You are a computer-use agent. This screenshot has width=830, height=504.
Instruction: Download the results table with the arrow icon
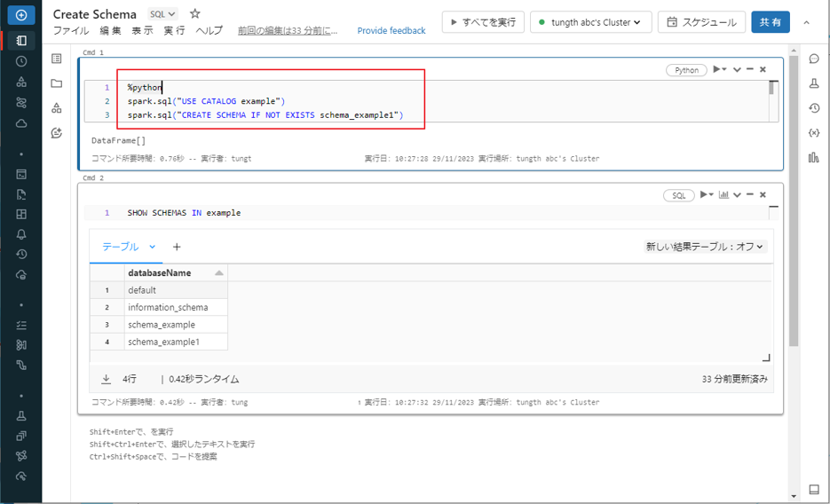(x=106, y=379)
